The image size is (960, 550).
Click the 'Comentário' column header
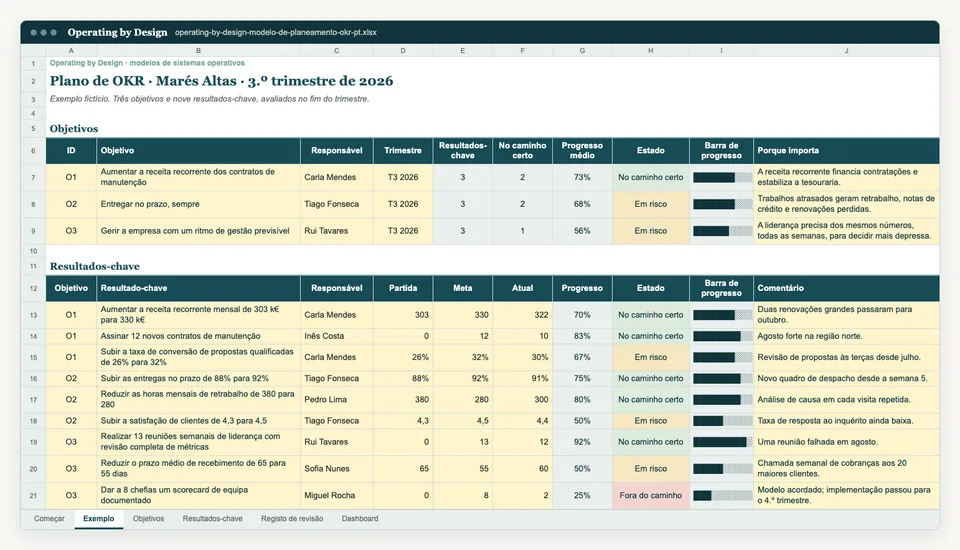pos(846,288)
